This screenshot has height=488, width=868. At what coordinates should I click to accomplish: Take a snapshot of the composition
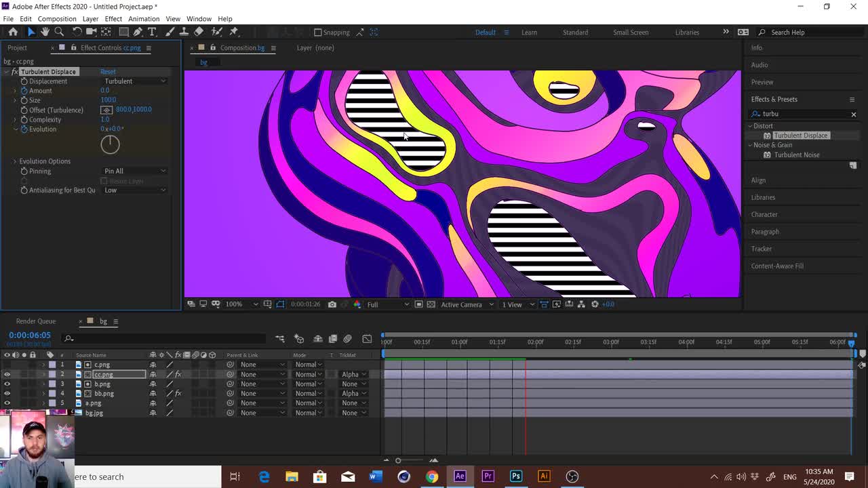click(x=332, y=304)
